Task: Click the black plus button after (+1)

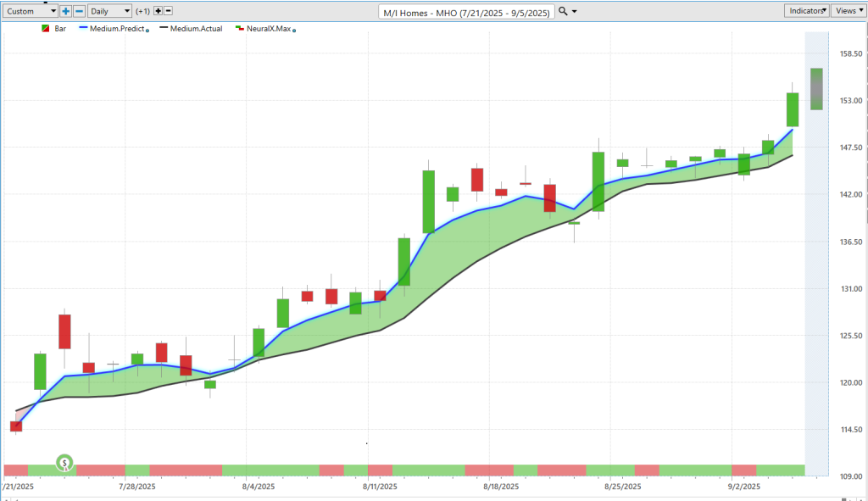Action: [158, 11]
